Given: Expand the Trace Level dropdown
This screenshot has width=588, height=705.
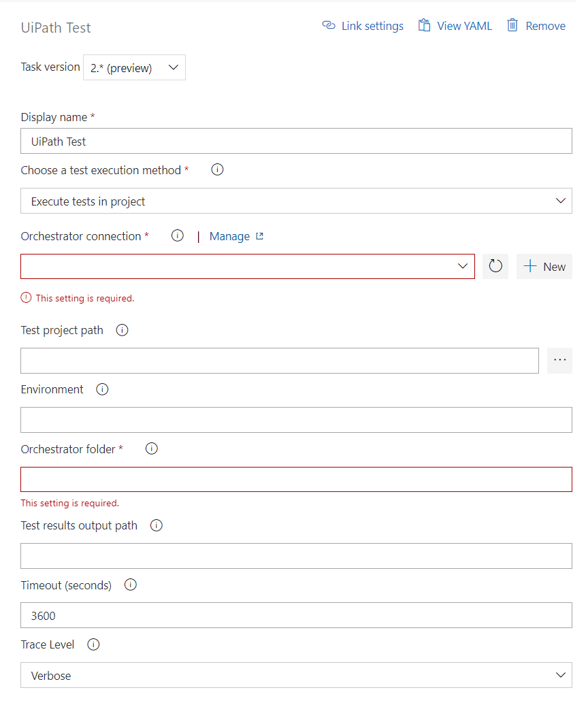Looking at the screenshot, I should click(296, 675).
